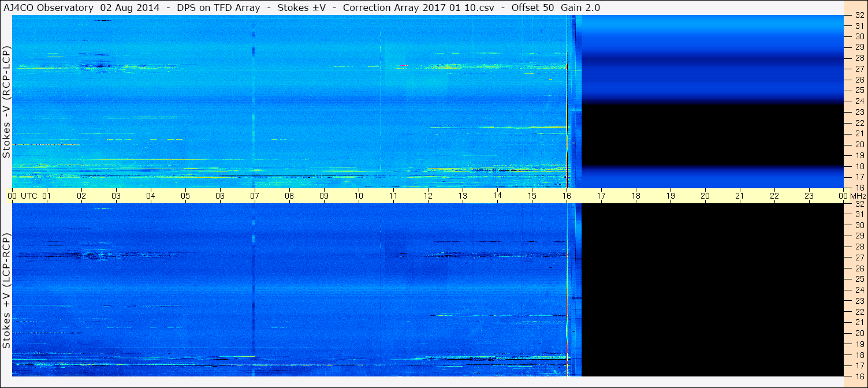Click the UTC label on the time axis
Viewport: 868px width, 388px height.
tap(29, 196)
